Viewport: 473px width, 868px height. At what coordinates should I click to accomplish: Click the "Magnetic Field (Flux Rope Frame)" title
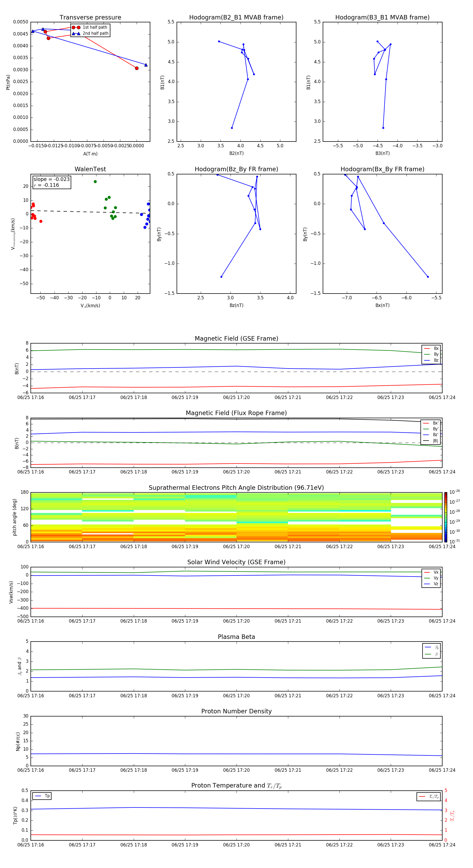(236, 413)
